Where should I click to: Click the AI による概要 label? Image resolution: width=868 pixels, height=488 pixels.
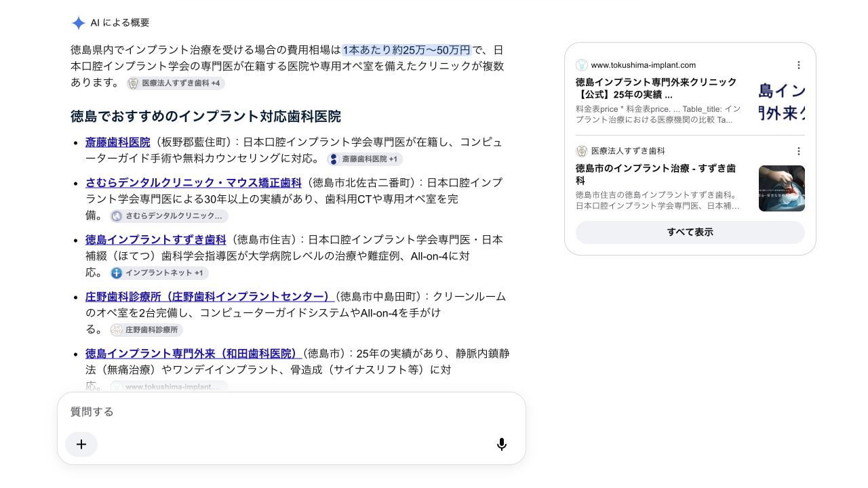[x=120, y=23]
